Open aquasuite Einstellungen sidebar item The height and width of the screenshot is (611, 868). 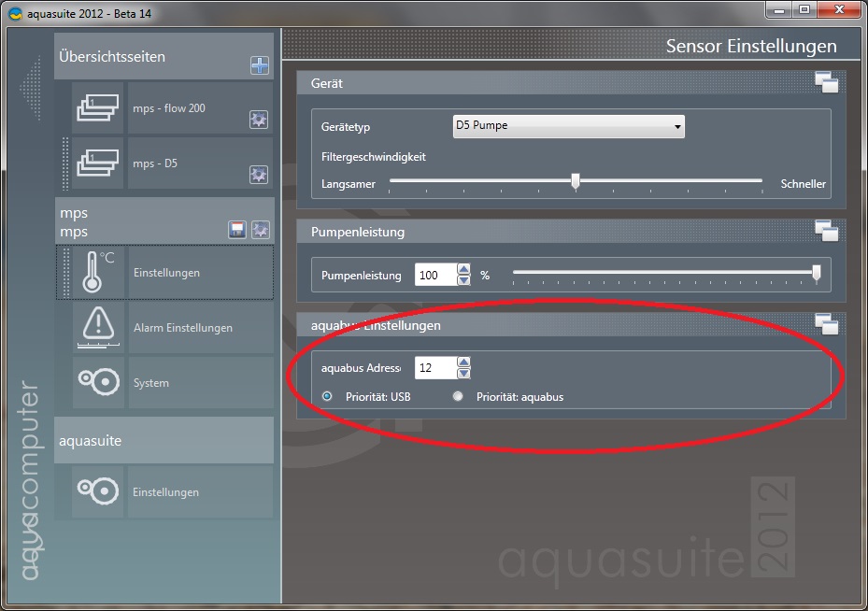tap(200, 492)
